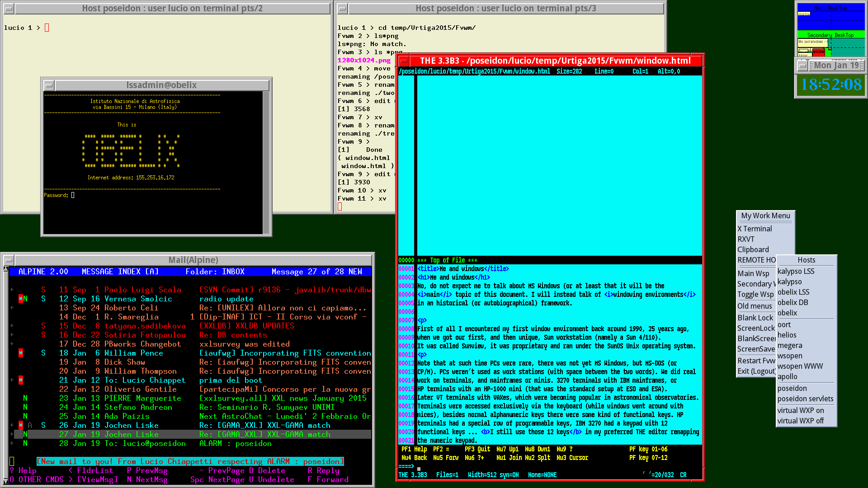The image size is (868, 488).
Task: Click the up arrow of Alpine's scrollbar
Action: pyautogui.click(x=6, y=269)
